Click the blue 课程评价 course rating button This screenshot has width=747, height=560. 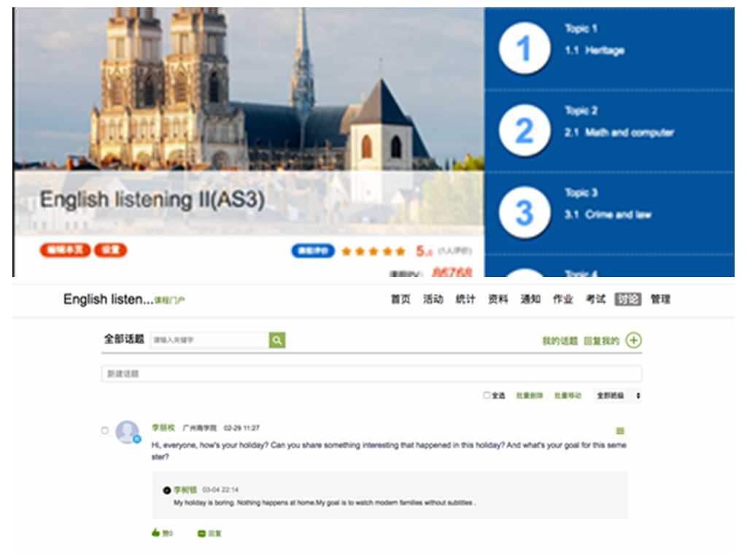tap(313, 251)
